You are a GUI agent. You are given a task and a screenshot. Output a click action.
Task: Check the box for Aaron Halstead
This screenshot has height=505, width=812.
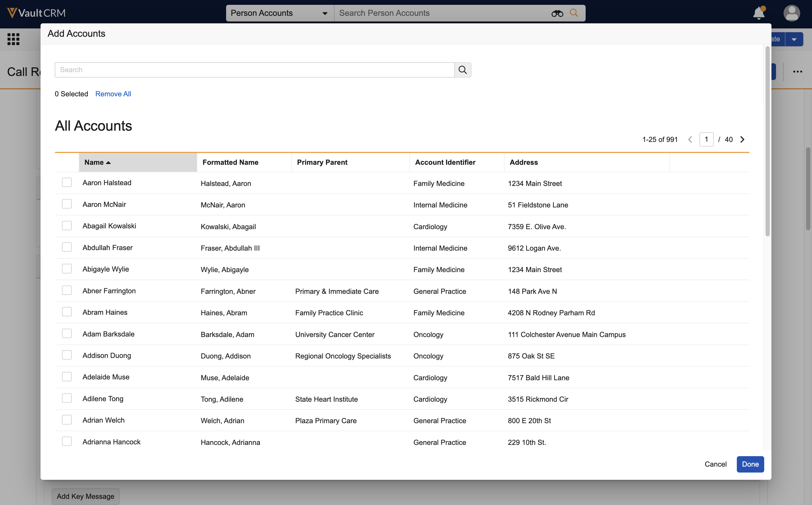(67, 183)
